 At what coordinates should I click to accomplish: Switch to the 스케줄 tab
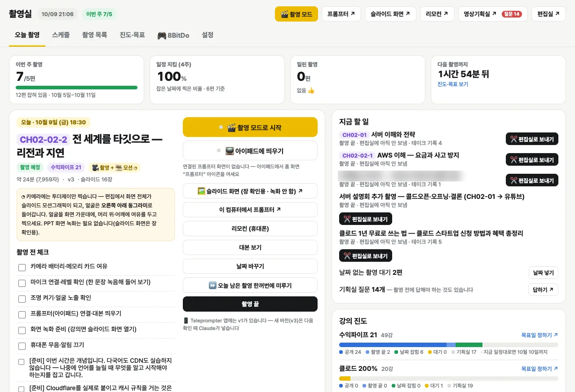[61, 35]
